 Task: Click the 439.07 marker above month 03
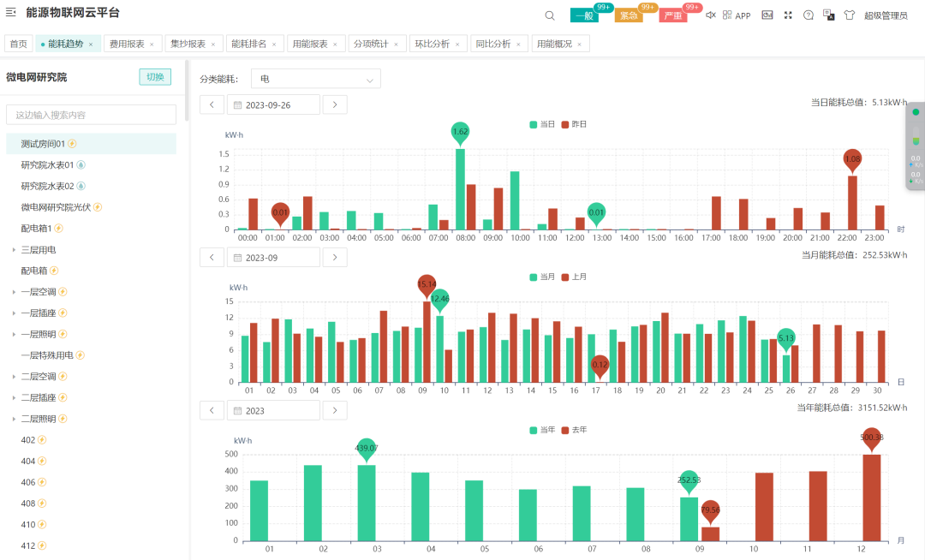pyautogui.click(x=367, y=450)
